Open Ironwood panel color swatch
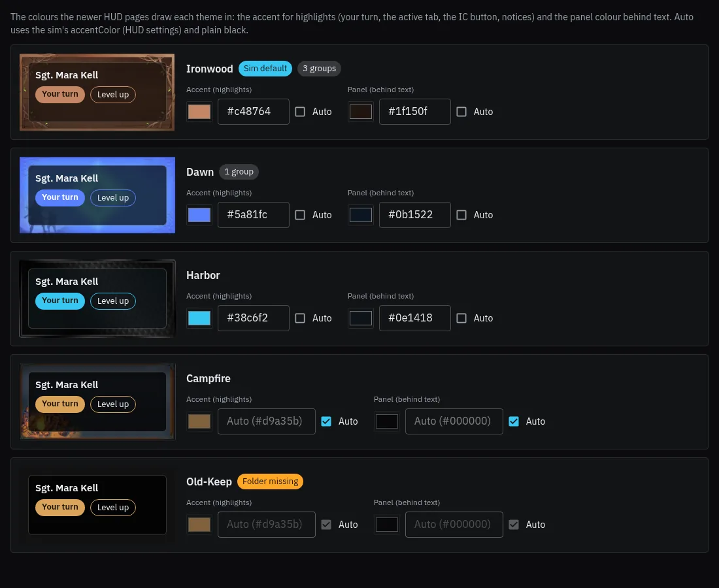The width and height of the screenshot is (719, 588). pos(360,111)
